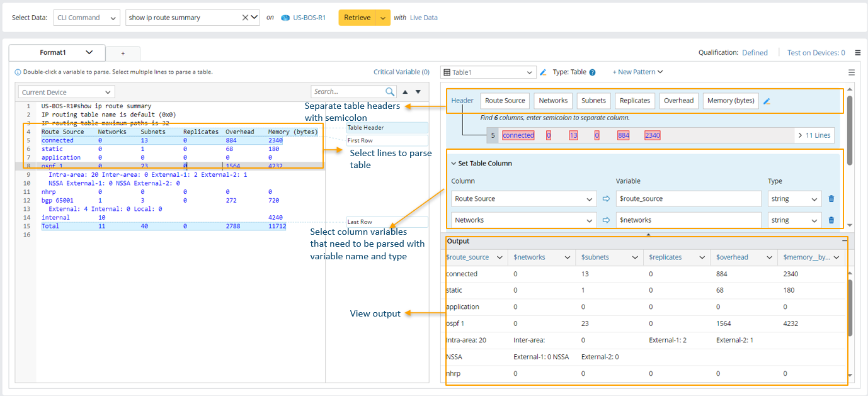
Task: Click pencil icon next to Table1
Action: click(543, 72)
